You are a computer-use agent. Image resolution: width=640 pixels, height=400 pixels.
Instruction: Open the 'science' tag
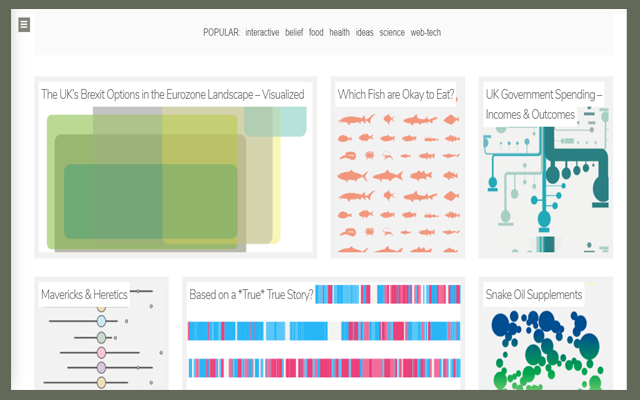coord(392,32)
